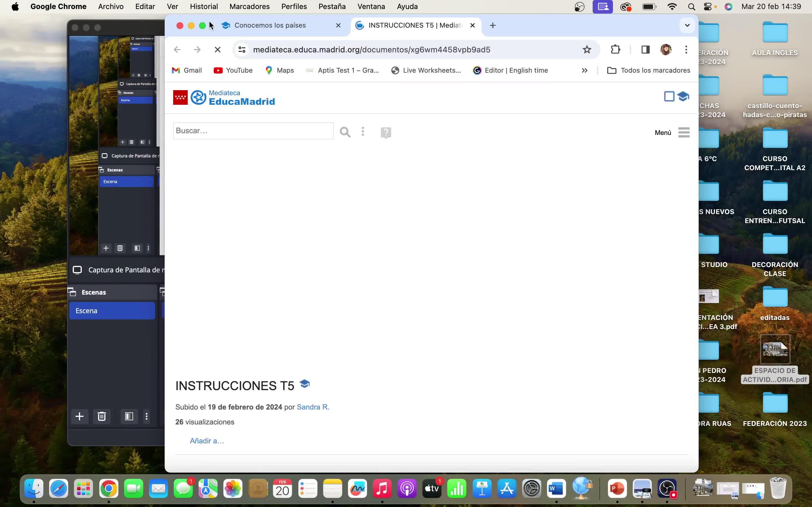Expand the Mediateca Menú hamburger
812x507 pixels.
683,132
